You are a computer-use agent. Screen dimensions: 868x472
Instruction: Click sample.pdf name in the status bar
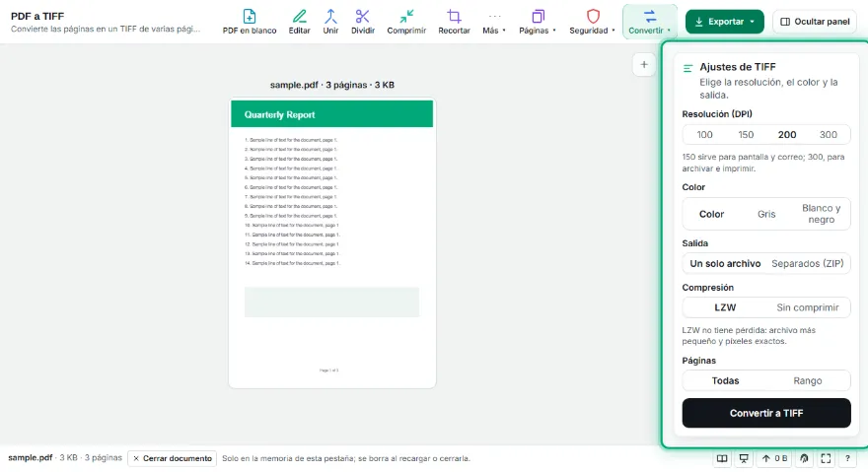coord(30,457)
